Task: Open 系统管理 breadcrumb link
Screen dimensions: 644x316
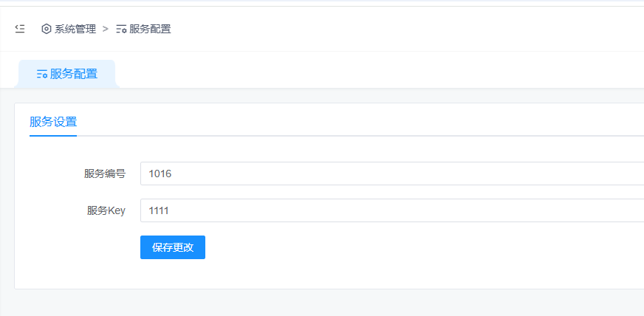Action: [75, 29]
